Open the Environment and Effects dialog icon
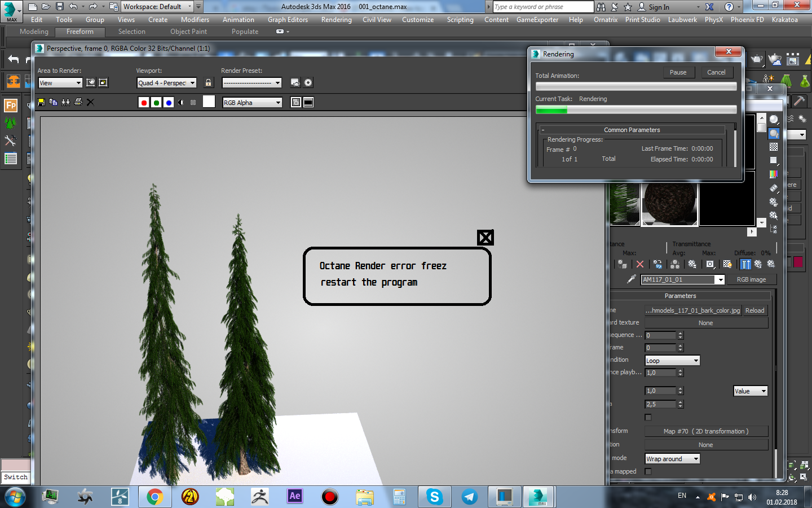Viewport: 812px width, 508px height. 308,82
